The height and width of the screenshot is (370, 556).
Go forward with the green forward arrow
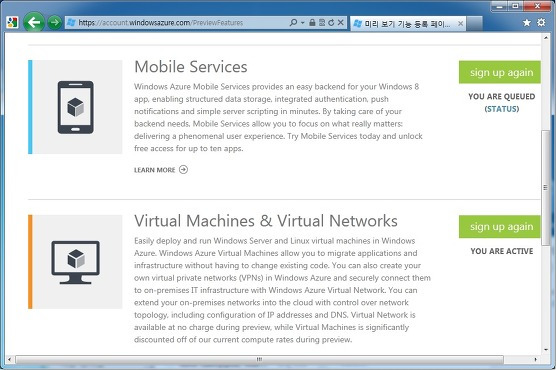click(54, 23)
